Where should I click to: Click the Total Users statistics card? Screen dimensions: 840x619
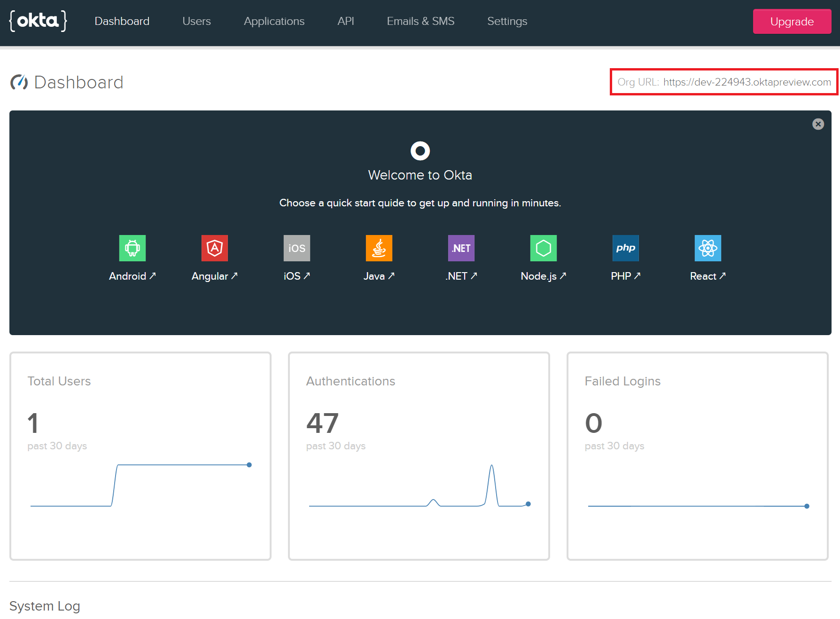140,455
